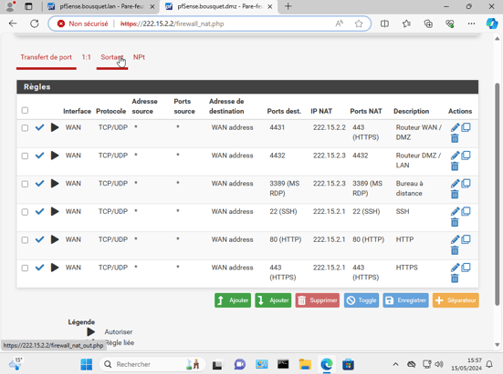Copy the Routeur DMZ / LAN rule

point(466,155)
